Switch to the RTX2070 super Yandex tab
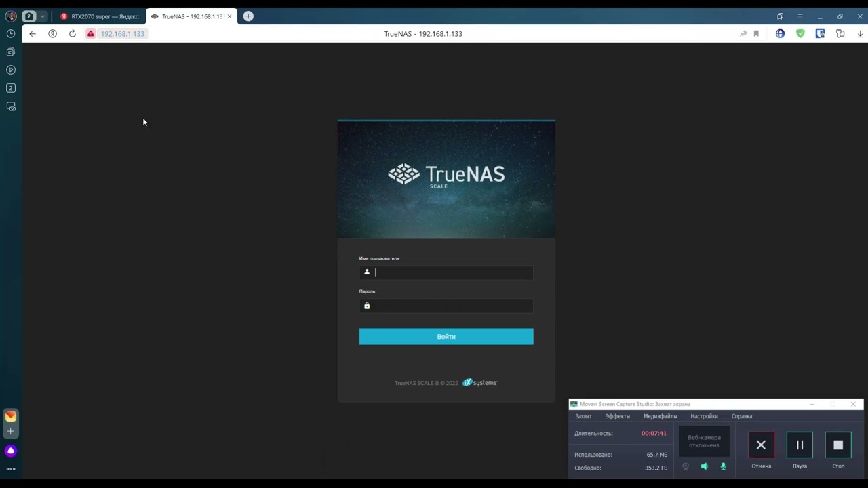 pos(99,16)
